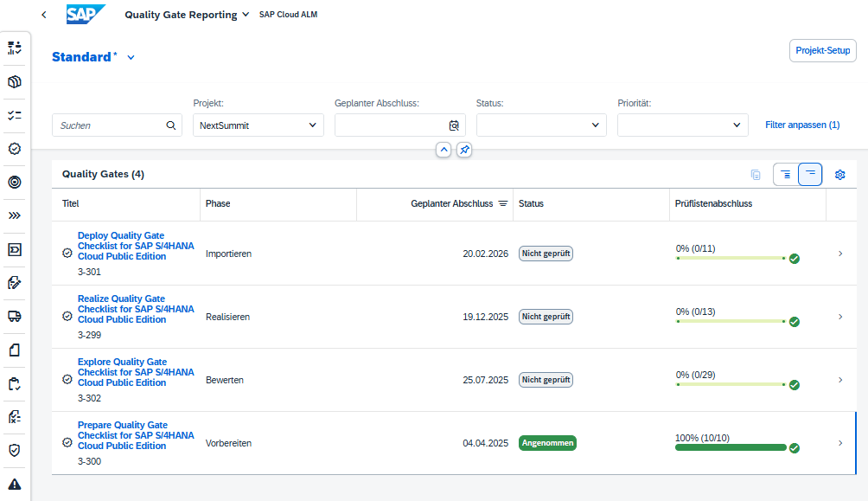Collapse the filter bar with up chevron
The height and width of the screenshot is (501, 868).
coord(444,150)
